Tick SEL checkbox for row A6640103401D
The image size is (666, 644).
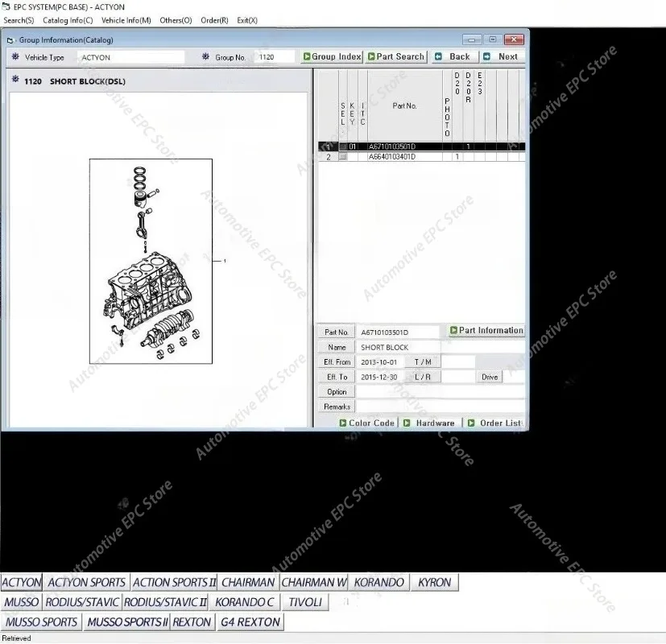[343, 157]
